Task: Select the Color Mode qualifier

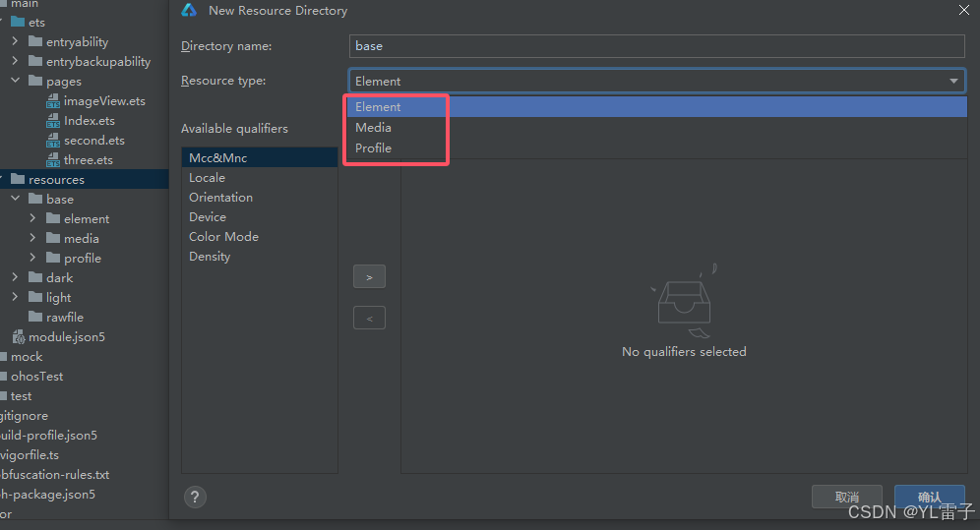Action: 260,237
